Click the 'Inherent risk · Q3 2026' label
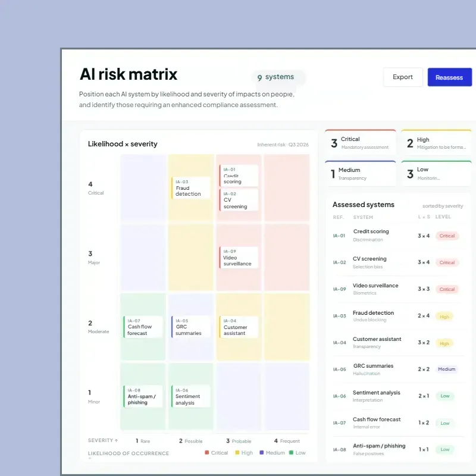This screenshot has width=476, height=476. 283,145
